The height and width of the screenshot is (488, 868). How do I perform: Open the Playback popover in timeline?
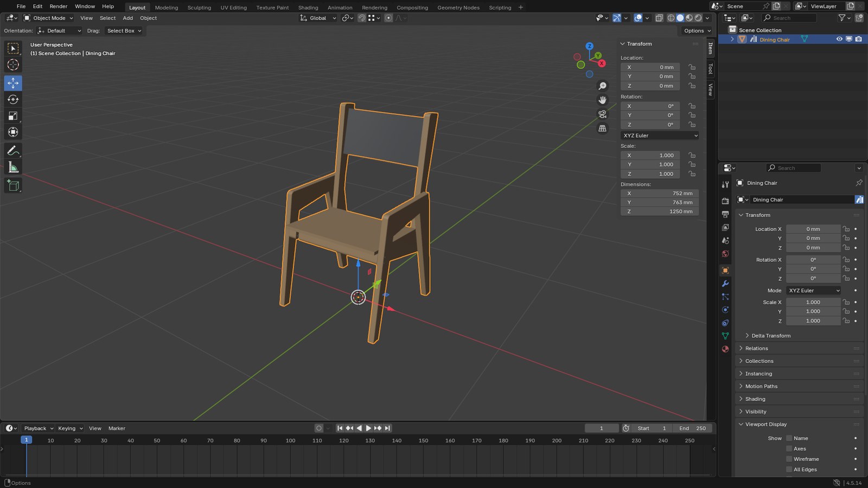coord(39,428)
